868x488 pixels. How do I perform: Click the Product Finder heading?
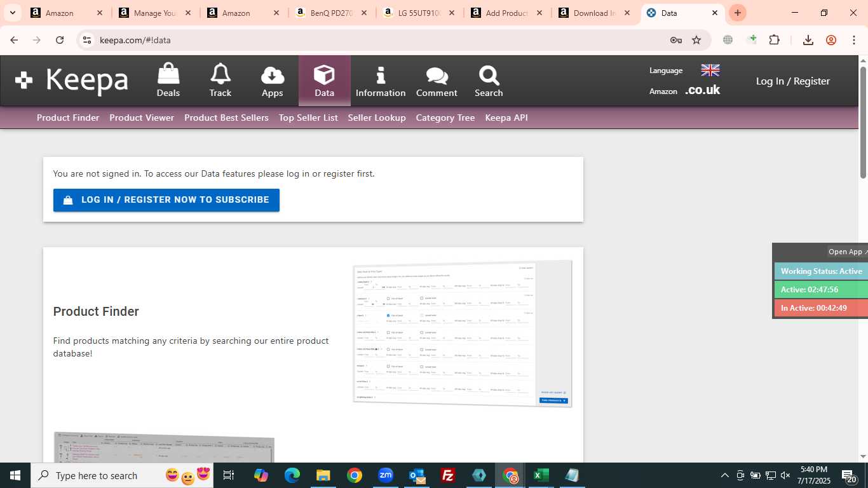(x=96, y=311)
